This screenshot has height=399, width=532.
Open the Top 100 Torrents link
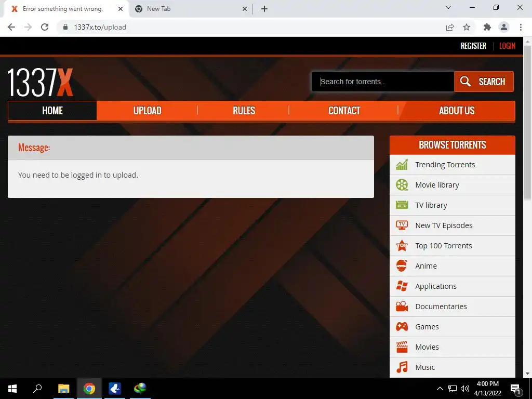coord(444,246)
